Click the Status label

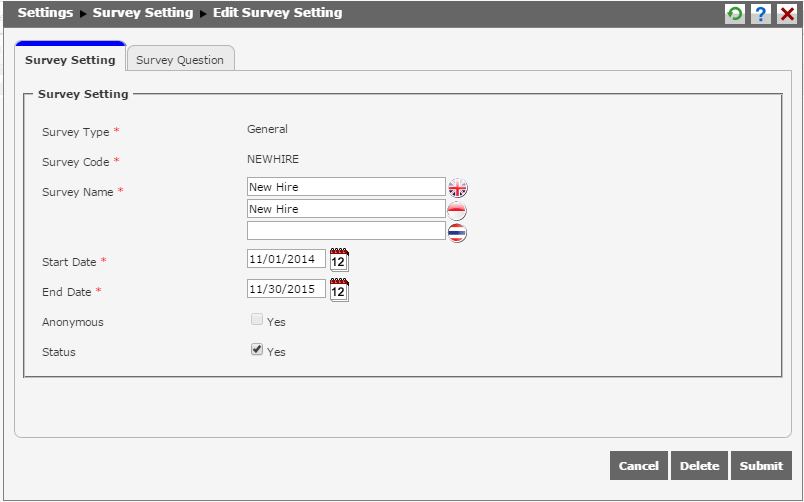(x=58, y=352)
